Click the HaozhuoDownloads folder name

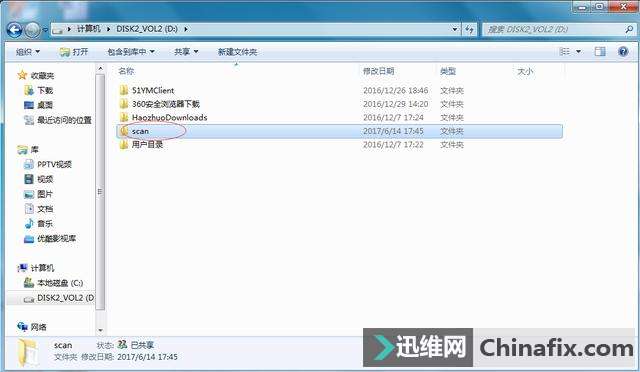pyautogui.click(x=169, y=118)
